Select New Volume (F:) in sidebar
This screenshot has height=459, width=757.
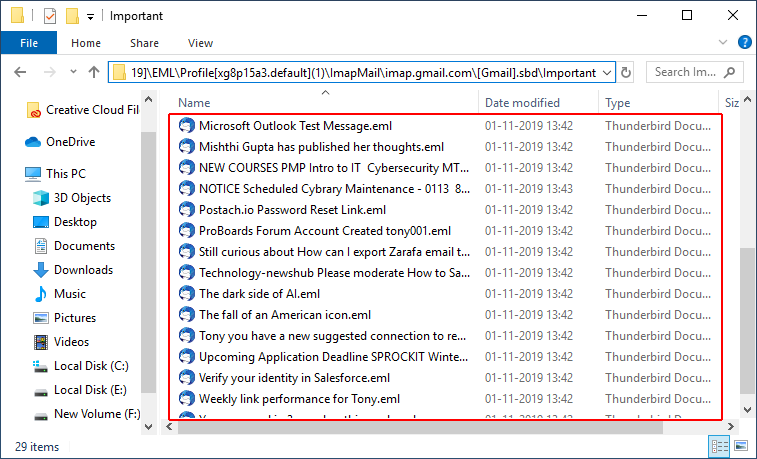click(87, 414)
